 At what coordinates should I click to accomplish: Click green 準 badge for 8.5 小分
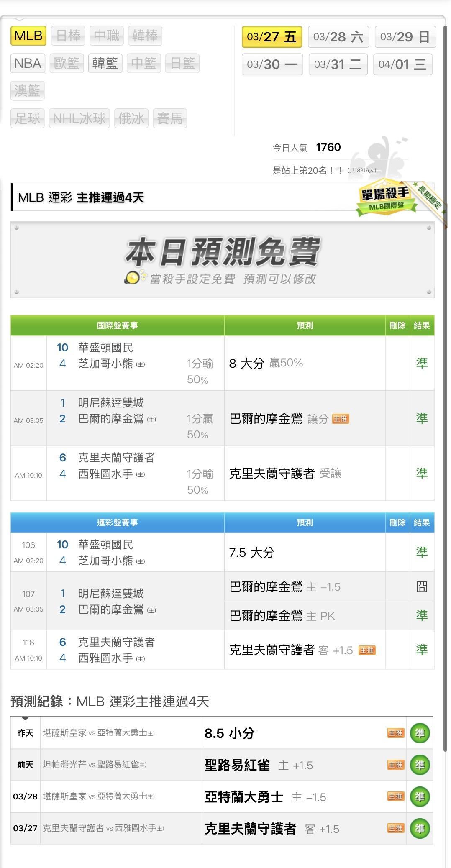[x=420, y=733]
